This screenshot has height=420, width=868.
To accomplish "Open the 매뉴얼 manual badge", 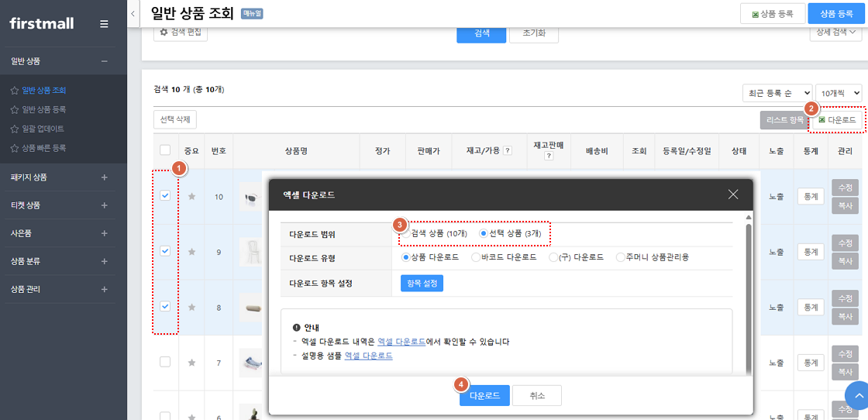I will [252, 14].
